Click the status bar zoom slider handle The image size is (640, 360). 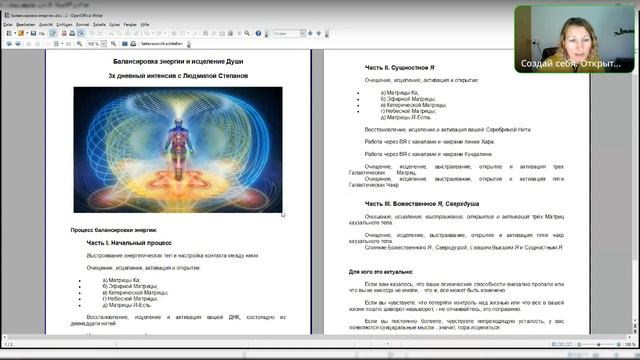pos(599,344)
